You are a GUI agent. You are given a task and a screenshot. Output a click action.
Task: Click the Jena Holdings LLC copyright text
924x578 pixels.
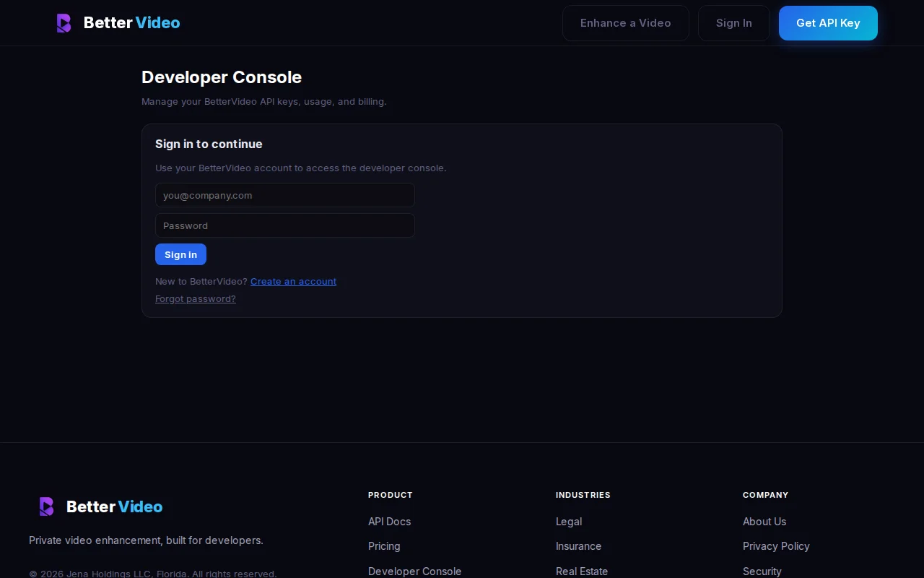(x=153, y=574)
